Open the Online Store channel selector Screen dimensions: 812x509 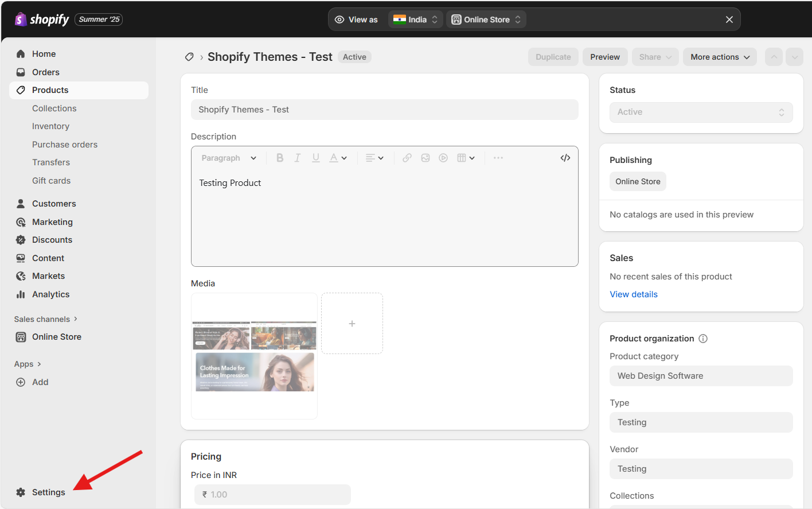click(486, 20)
